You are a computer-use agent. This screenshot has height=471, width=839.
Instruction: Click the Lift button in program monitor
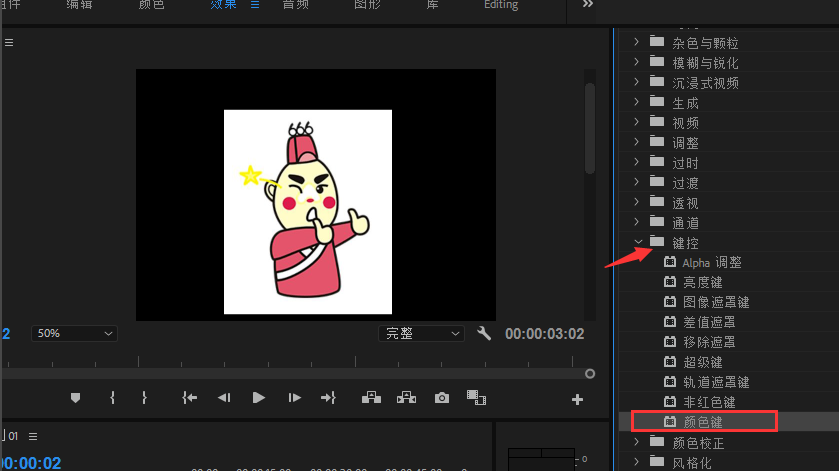371,398
